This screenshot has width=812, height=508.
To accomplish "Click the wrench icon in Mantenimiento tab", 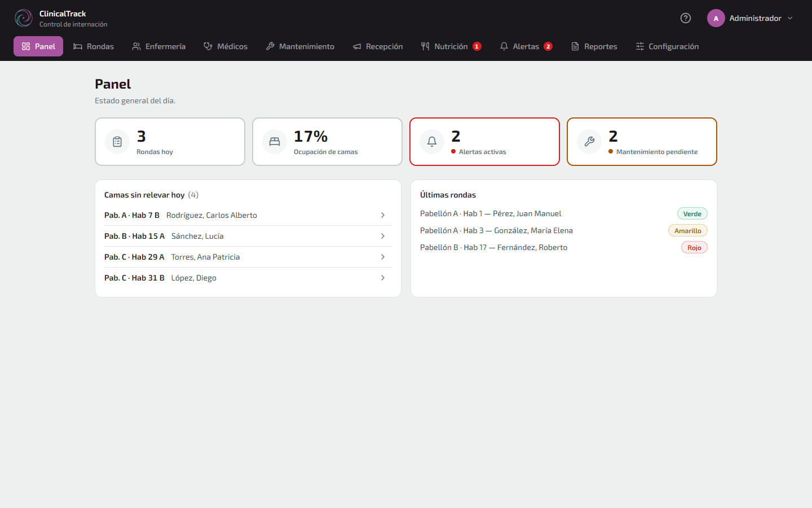I will click(x=270, y=46).
